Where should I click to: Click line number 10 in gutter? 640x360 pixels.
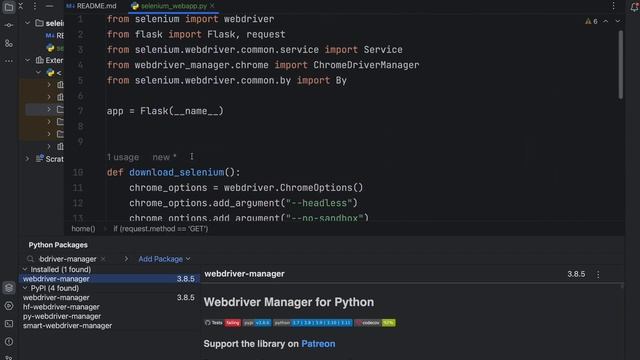(78, 172)
